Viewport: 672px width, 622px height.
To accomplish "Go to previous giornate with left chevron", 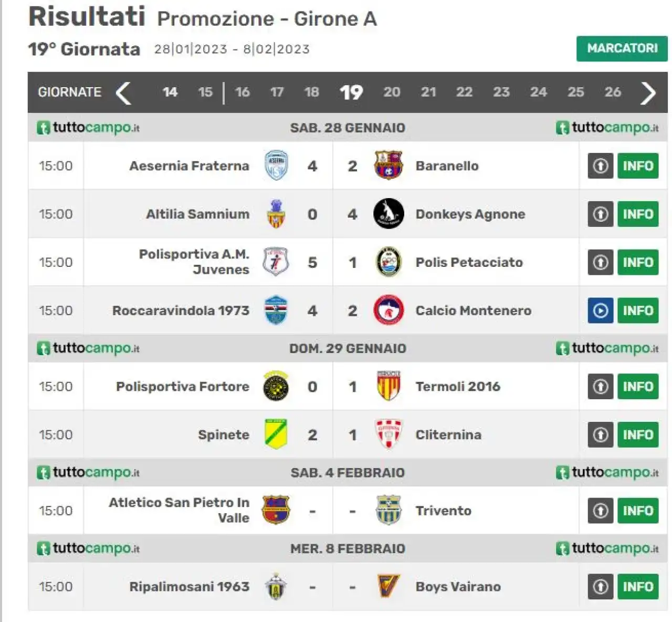I will (x=123, y=93).
